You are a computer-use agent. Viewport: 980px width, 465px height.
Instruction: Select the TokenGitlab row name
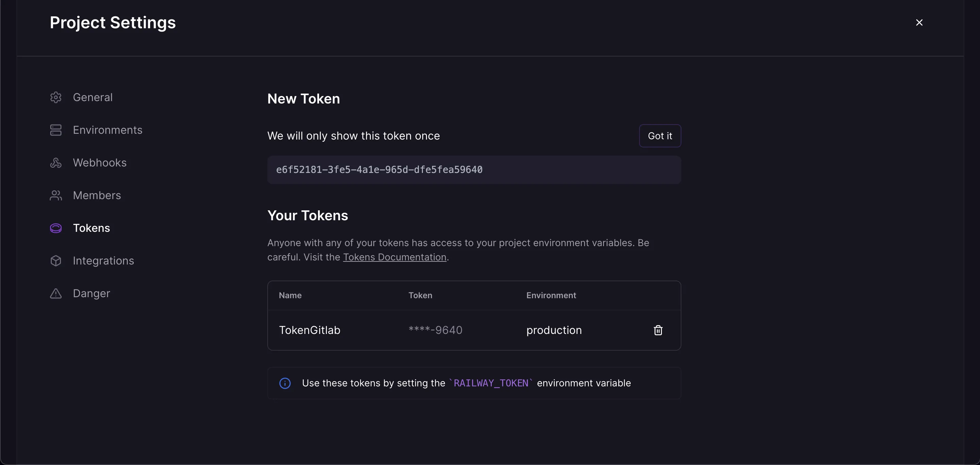pos(309,330)
